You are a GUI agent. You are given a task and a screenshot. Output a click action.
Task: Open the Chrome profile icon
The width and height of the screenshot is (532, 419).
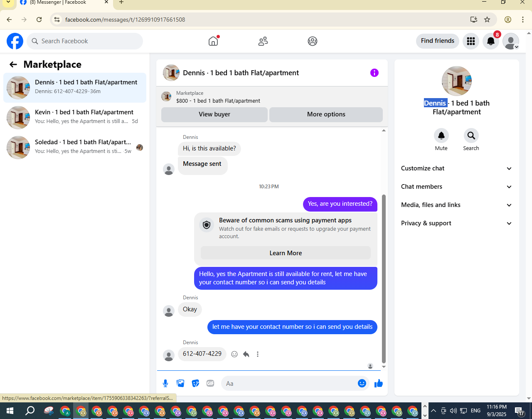pyautogui.click(x=507, y=20)
